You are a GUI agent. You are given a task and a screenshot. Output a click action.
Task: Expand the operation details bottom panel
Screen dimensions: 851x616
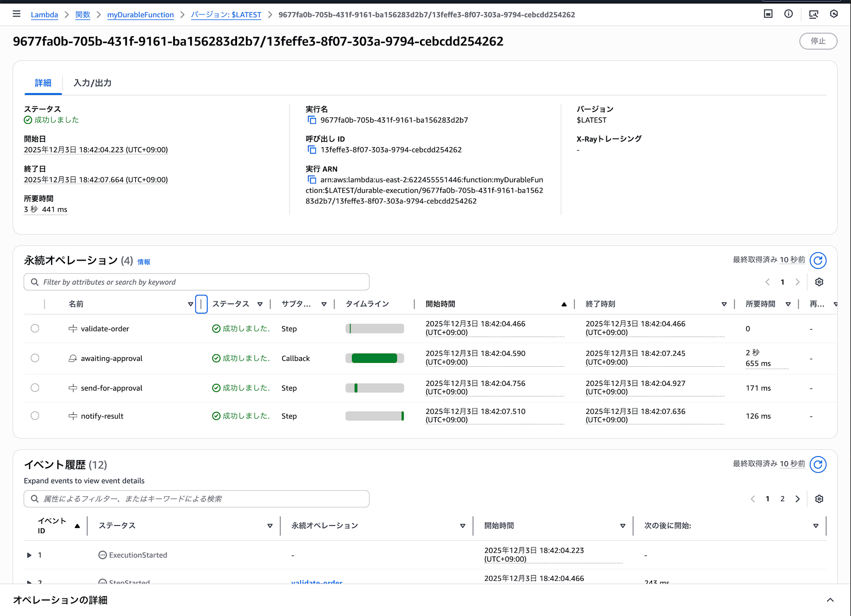[830, 600]
